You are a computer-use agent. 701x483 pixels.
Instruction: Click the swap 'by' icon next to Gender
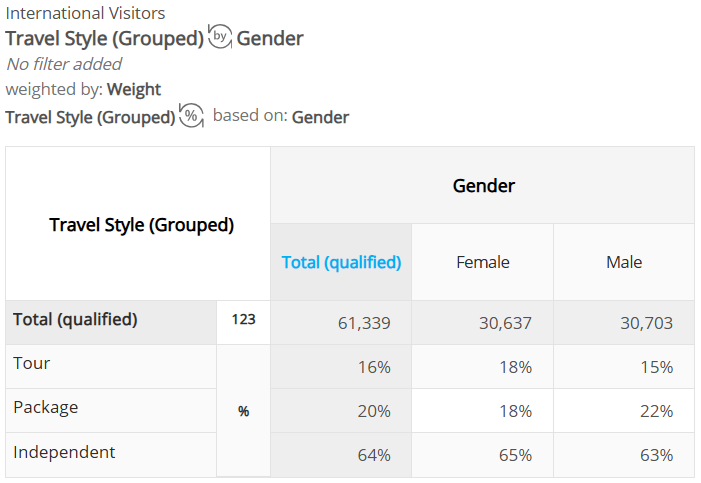(220, 37)
